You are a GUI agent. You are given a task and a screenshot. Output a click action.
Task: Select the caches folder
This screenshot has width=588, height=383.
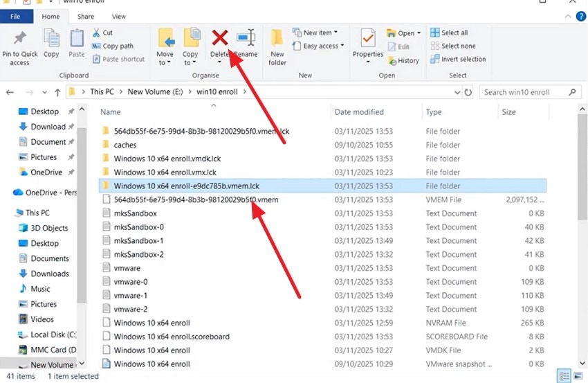click(x=322, y=145)
